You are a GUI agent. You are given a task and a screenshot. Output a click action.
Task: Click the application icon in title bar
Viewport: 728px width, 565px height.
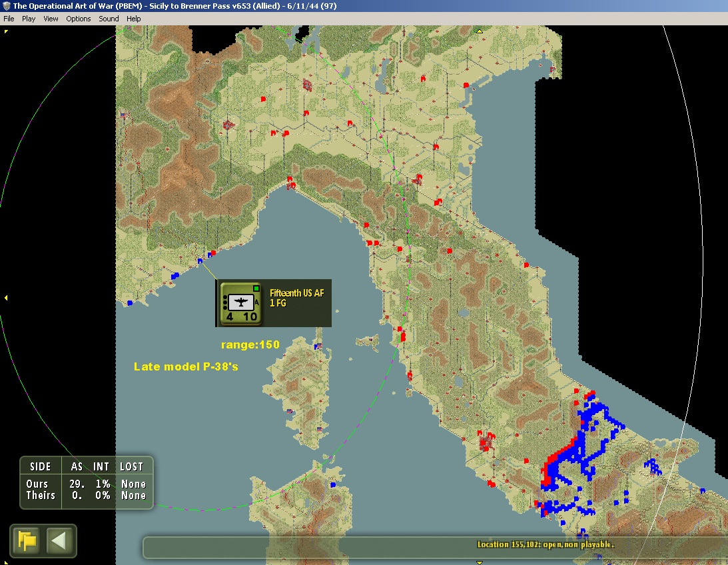tap(7, 6)
